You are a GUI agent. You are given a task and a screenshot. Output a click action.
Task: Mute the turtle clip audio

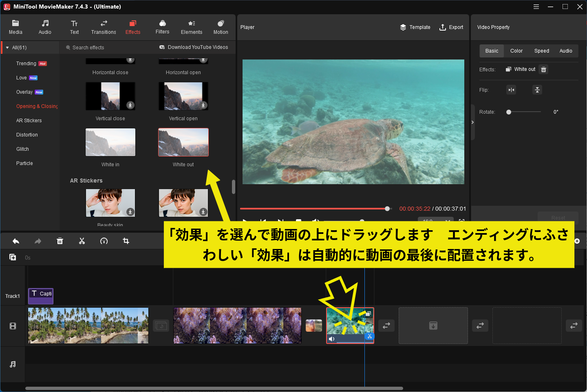click(x=331, y=339)
